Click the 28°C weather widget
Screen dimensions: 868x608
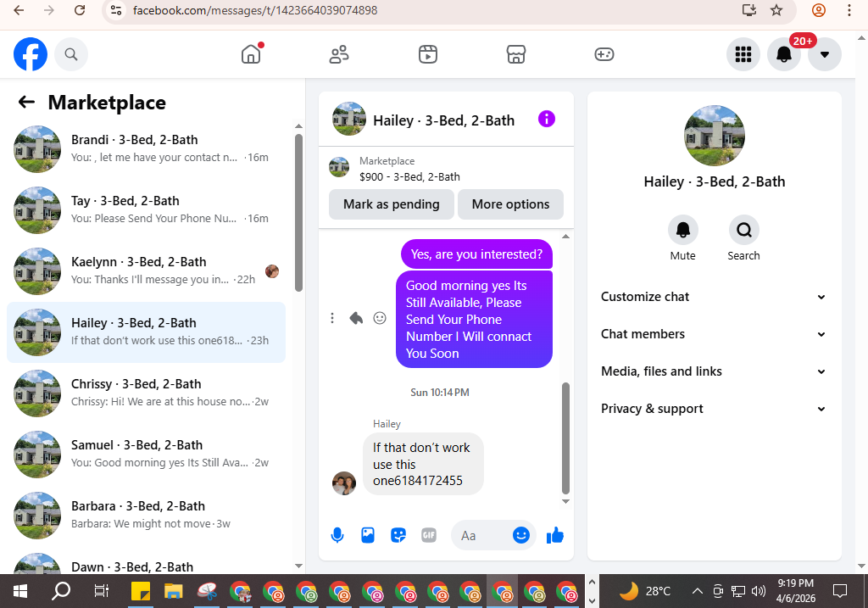(x=645, y=591)
